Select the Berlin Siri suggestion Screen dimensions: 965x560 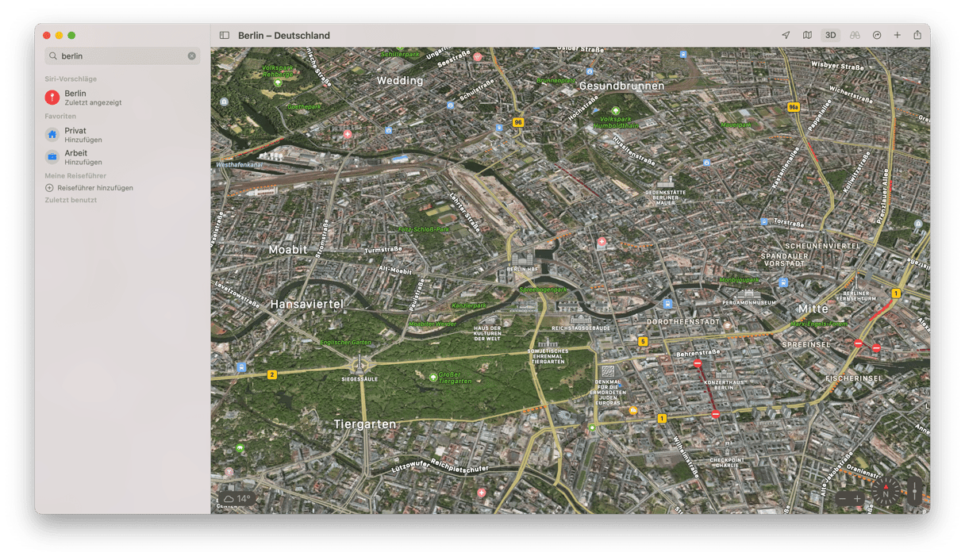(122, 98)
